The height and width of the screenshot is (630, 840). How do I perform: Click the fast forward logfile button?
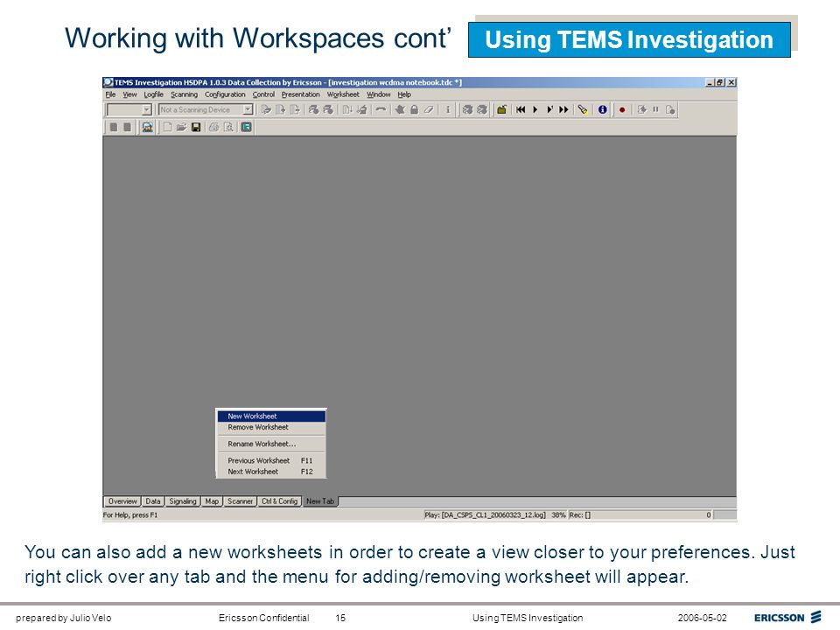[563, 110]
